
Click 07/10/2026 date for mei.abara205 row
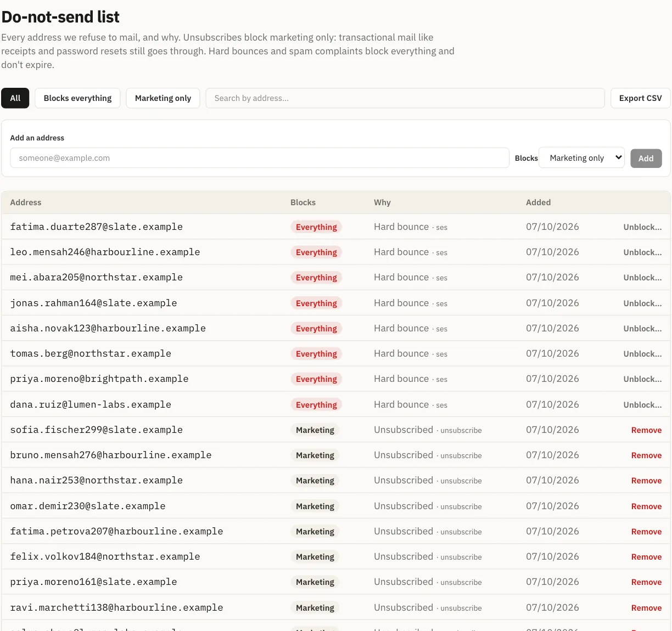552,277
